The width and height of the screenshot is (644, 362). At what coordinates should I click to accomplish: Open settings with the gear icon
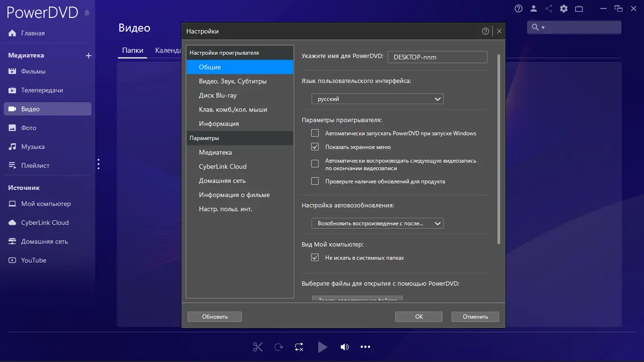click(x=564, y=8)
